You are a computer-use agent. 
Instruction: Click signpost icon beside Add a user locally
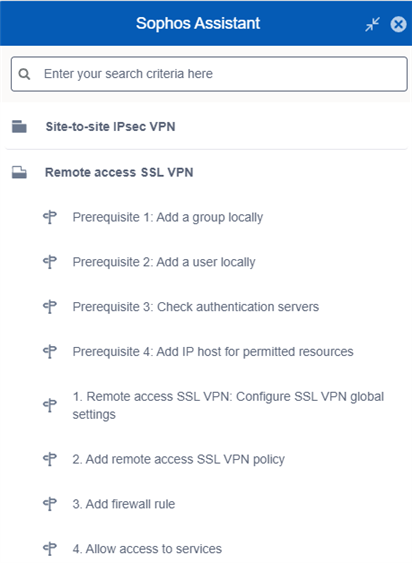50,262
